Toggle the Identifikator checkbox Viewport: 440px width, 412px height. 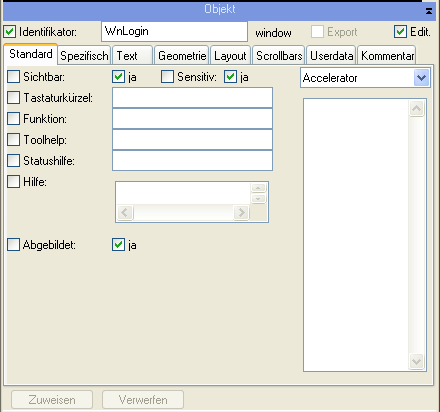(x=9, y=32)
